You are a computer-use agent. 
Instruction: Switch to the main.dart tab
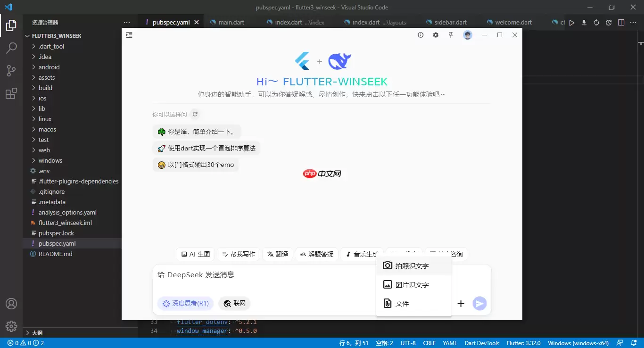(231, 22)
